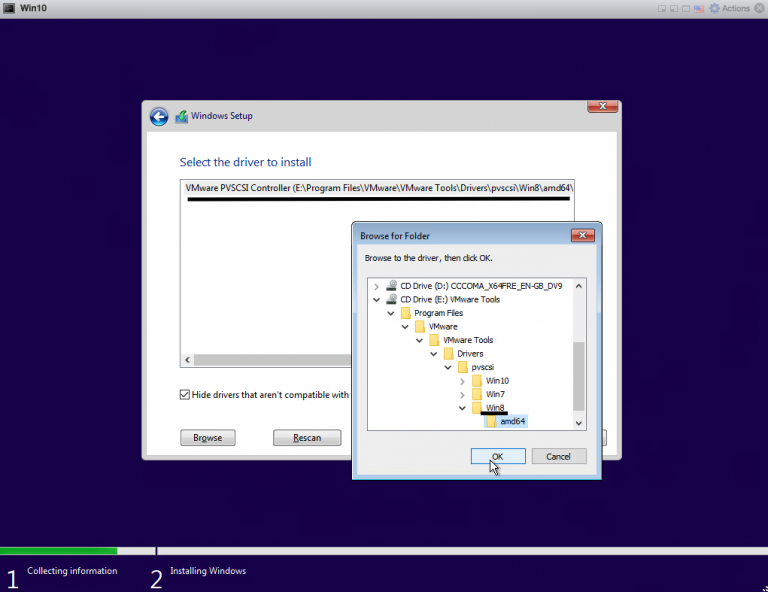Screen dimensions: 768x592
Task: Click the Drivers folder icon
Action: coord(448,354)
